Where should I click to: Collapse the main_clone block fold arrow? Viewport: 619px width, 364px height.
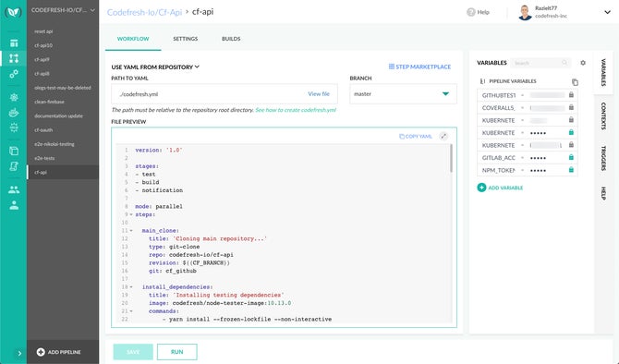pos(131,231)
